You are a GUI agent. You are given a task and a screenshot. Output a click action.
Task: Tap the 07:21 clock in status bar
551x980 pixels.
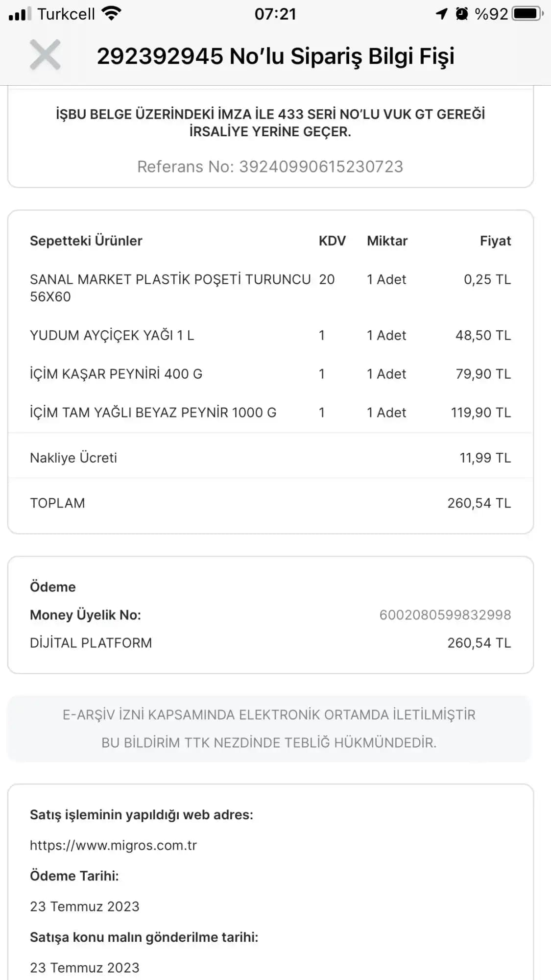[x=275, y=14]
